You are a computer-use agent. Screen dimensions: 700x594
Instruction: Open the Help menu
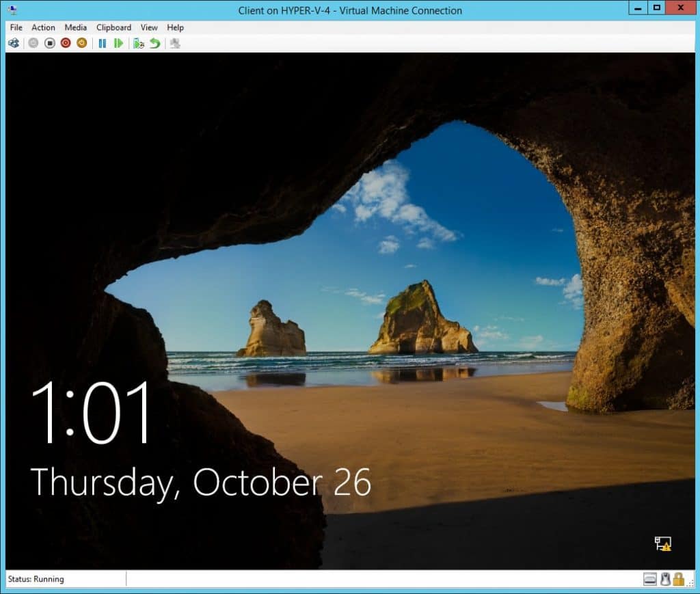coord(175,27)
